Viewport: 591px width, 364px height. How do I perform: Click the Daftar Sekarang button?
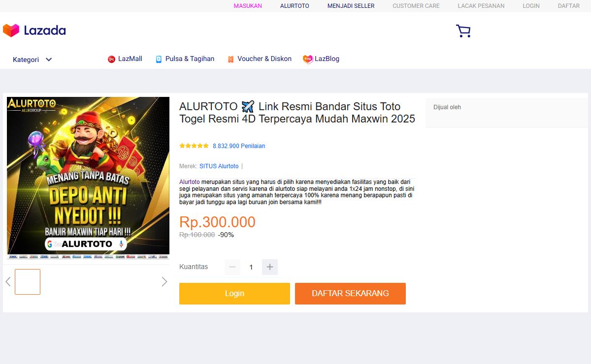(350, 294)
